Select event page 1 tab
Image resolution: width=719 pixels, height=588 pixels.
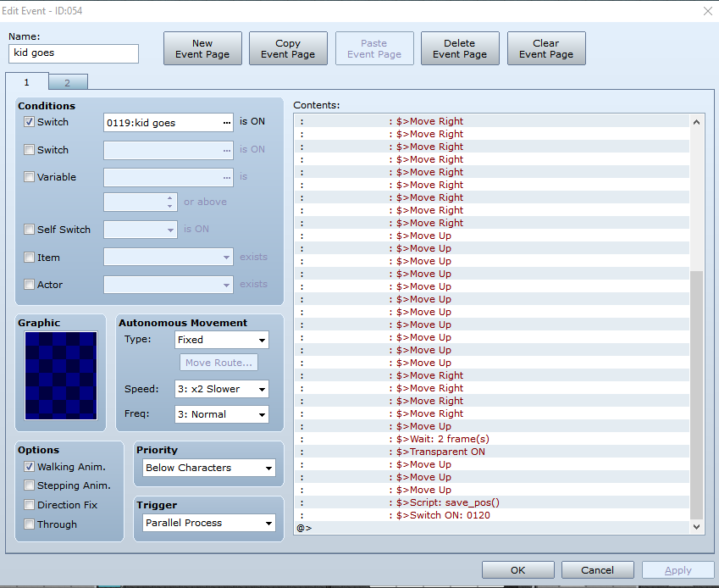pos(27,81)
